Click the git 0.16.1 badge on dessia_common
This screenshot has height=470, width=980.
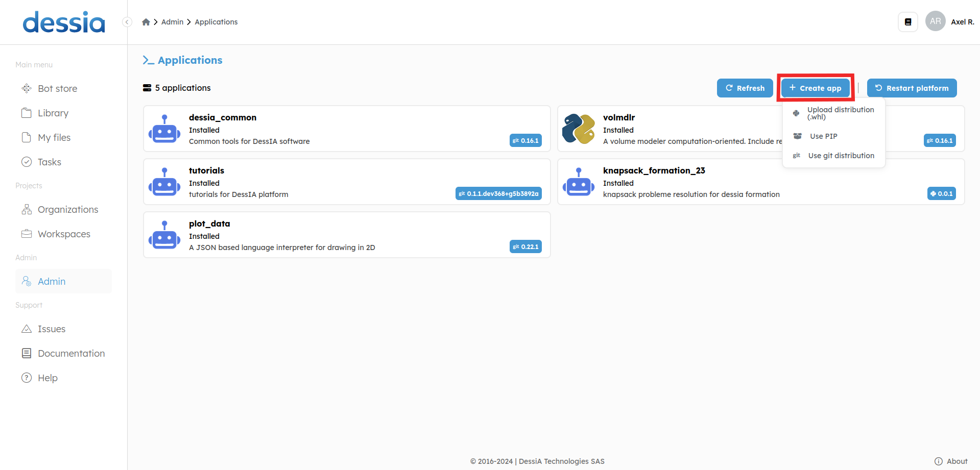(525, 140)
